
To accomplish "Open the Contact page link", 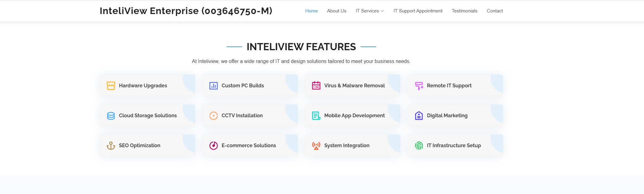I will point(495,11).
